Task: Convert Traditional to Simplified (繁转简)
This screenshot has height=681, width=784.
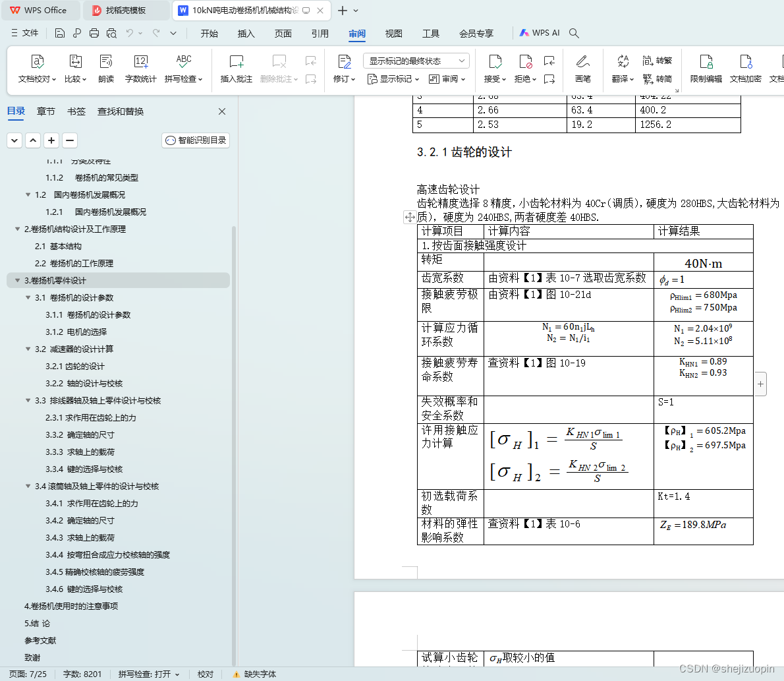Action: [657, 78]
